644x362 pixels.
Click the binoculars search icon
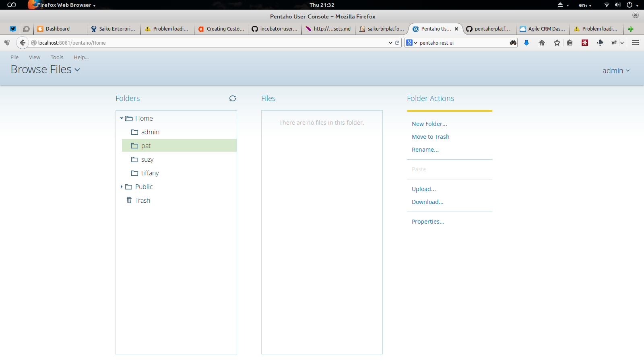click(513, 43)
